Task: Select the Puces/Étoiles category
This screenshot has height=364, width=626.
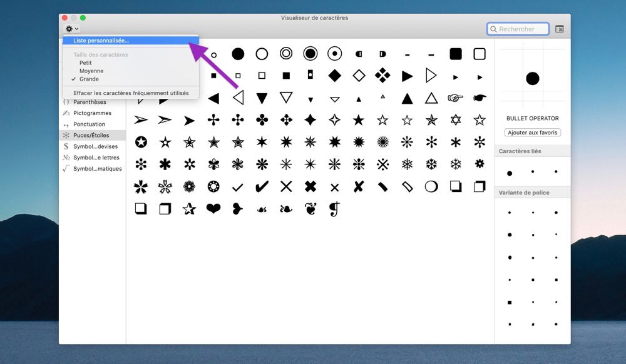Action: (93, 136)
